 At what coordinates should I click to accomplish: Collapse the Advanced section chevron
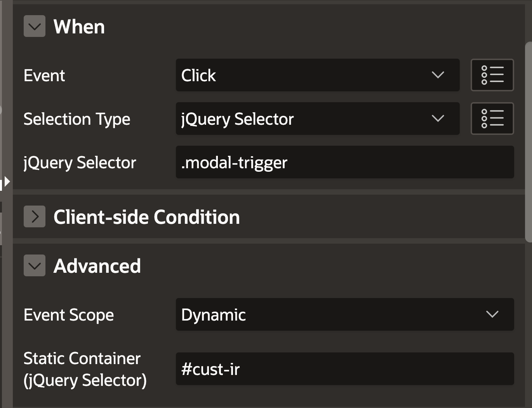35,266
